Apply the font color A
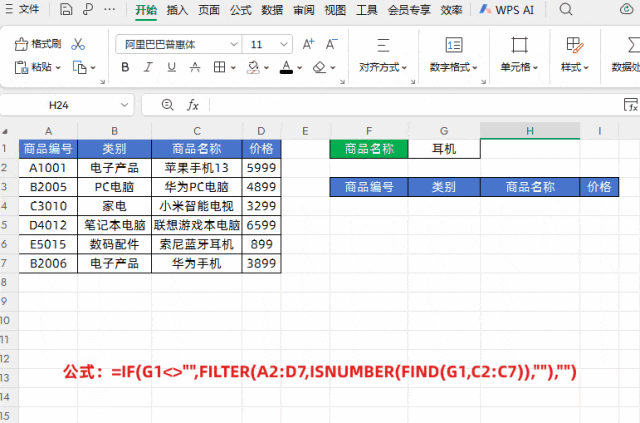The height and width of the screenshot is (423, 640). (x=287, y=67)
